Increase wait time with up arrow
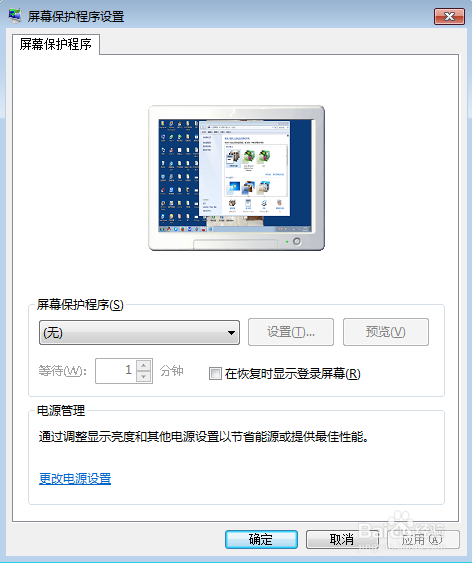The width and height of the screenshot is (472, 563). pyautogui.click(x=144, y=365)
